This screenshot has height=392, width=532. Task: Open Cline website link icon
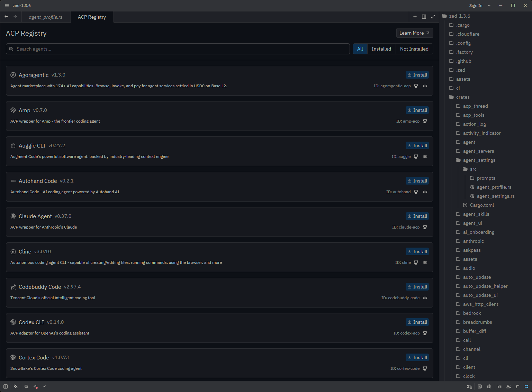[x=425, y=262]
